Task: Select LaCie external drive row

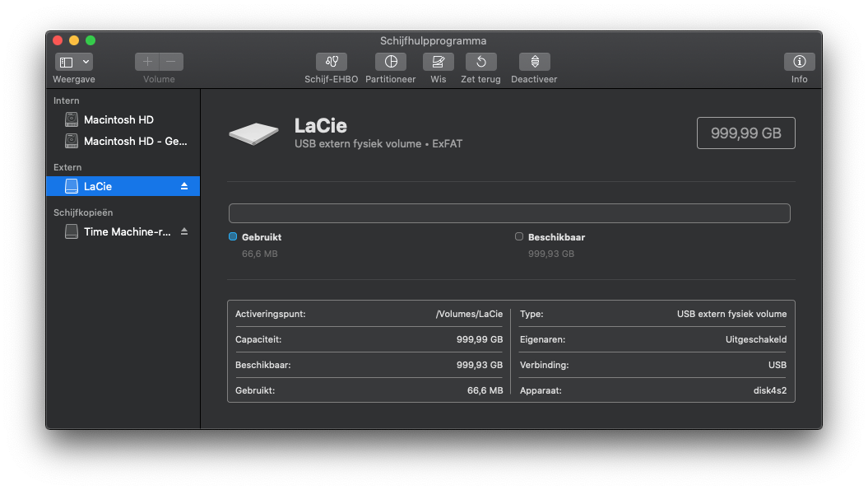Action: [x=123, y=186]
